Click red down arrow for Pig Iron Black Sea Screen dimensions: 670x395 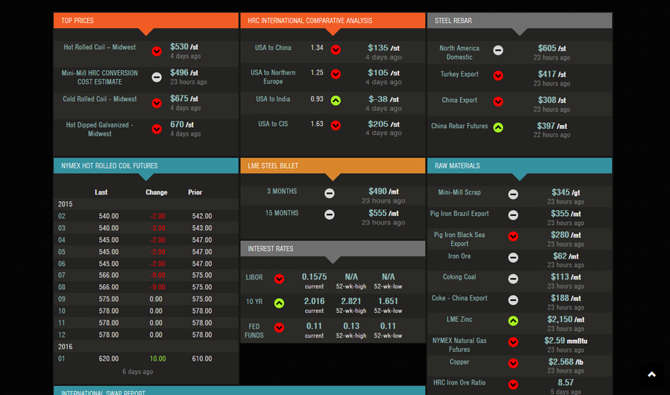coord(513,236)
